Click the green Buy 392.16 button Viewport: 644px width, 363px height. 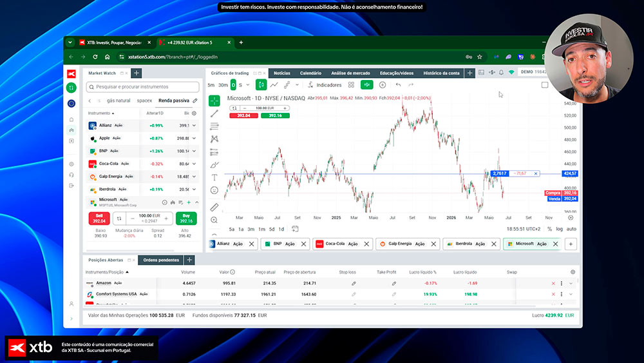(x=186, y=219)
